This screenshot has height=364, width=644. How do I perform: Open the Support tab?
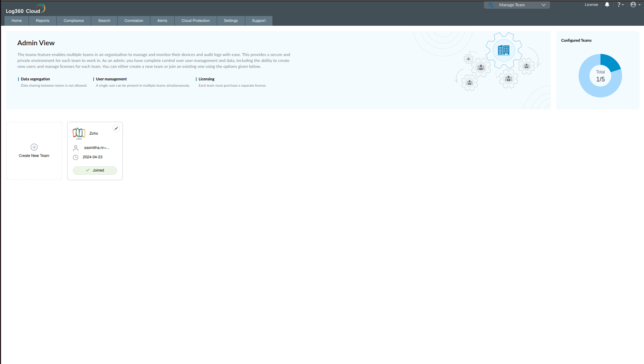point(259,21)
